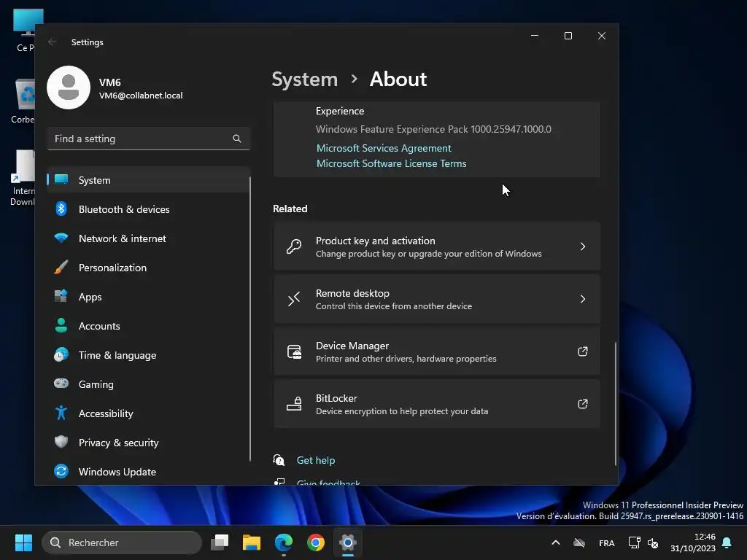747x560 pixels.
Task: Click the sidebar navigation scrollbar
Action: point(250,319)
